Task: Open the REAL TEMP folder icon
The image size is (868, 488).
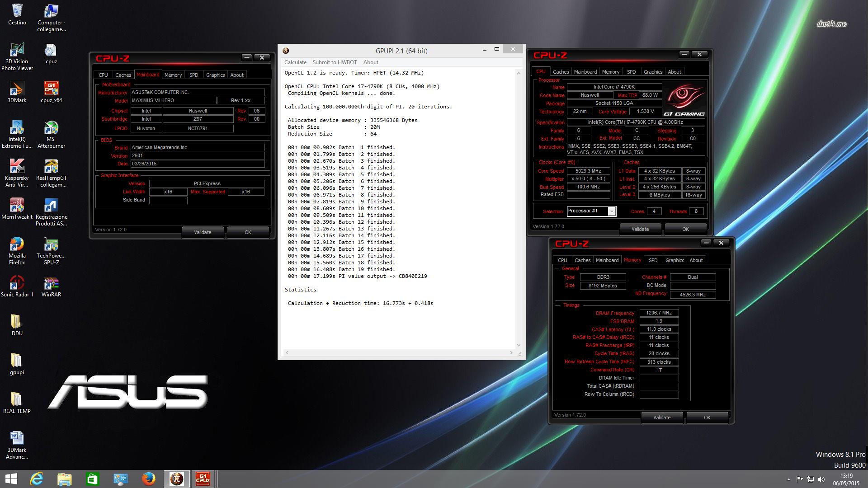Action: click(x=17, y=403)
